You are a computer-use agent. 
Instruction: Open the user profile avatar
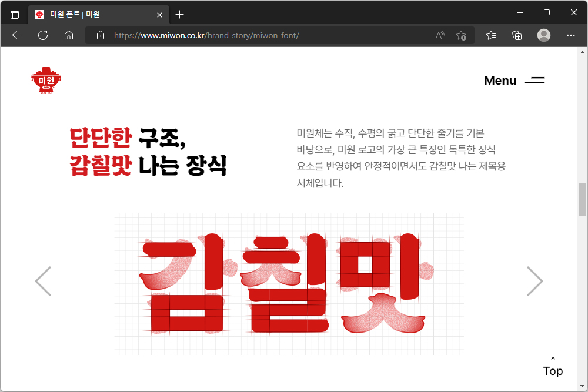[x=544, y=35]
